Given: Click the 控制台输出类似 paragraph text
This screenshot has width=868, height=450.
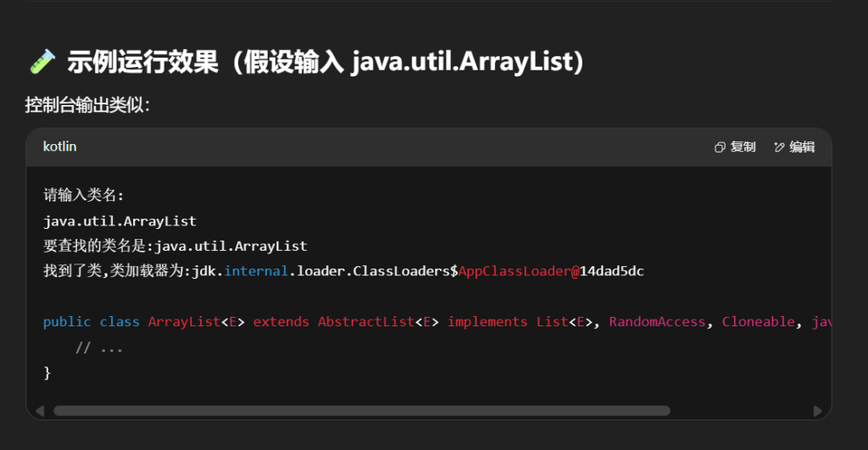Looking at the screenshot, I should click(87, 105).
